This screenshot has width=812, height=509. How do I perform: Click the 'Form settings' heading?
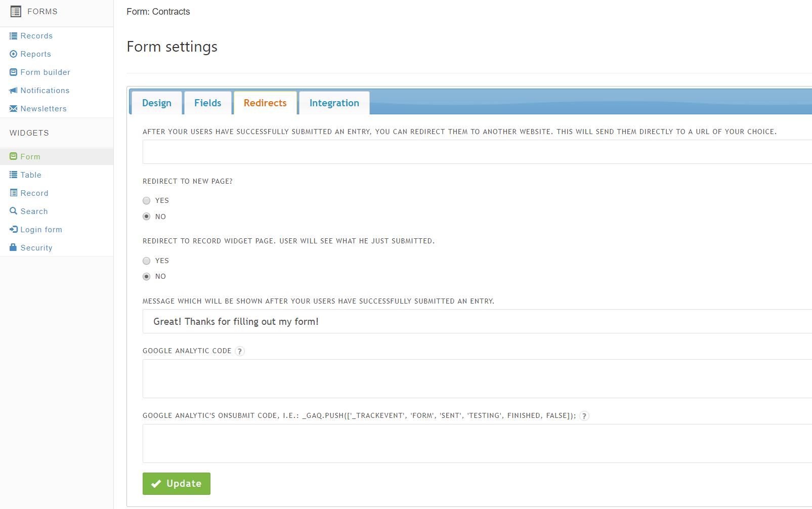pyautogui.click(x=172, y=47)
